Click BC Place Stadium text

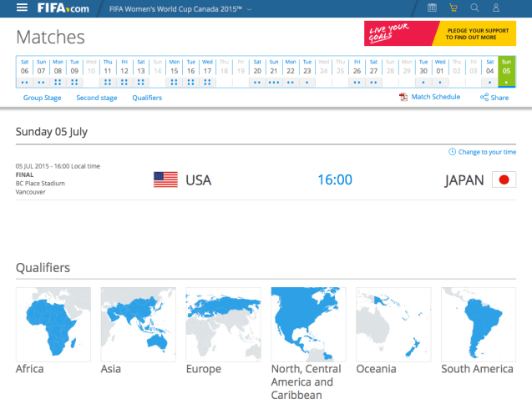tap(40, 183)
